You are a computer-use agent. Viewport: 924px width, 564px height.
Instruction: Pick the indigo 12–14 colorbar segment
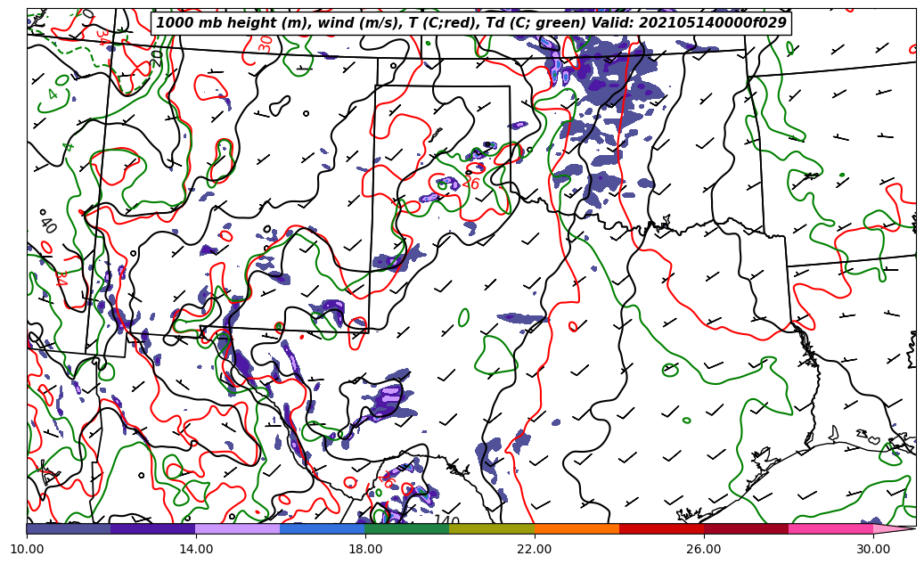(x=152, y=528)
